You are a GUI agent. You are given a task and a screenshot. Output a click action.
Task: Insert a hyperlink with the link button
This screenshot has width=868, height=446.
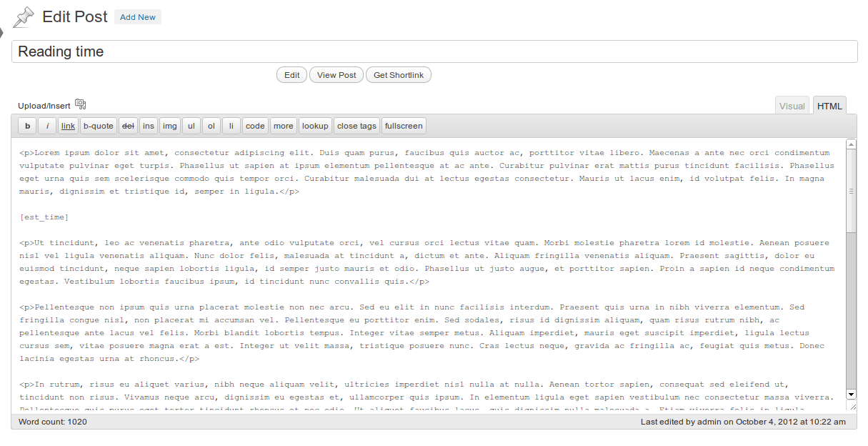pos(68,126)
